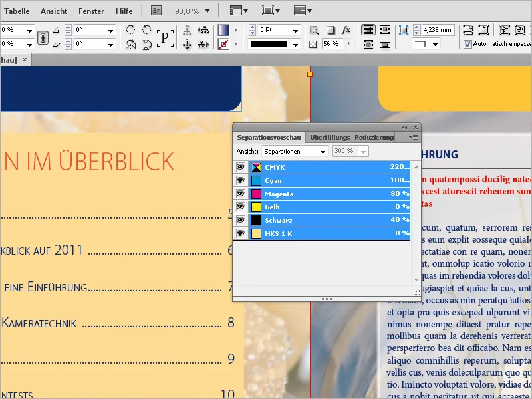Hide the CMYK separation eye
This screenshot has width=532, height=399.
[241, 167]
